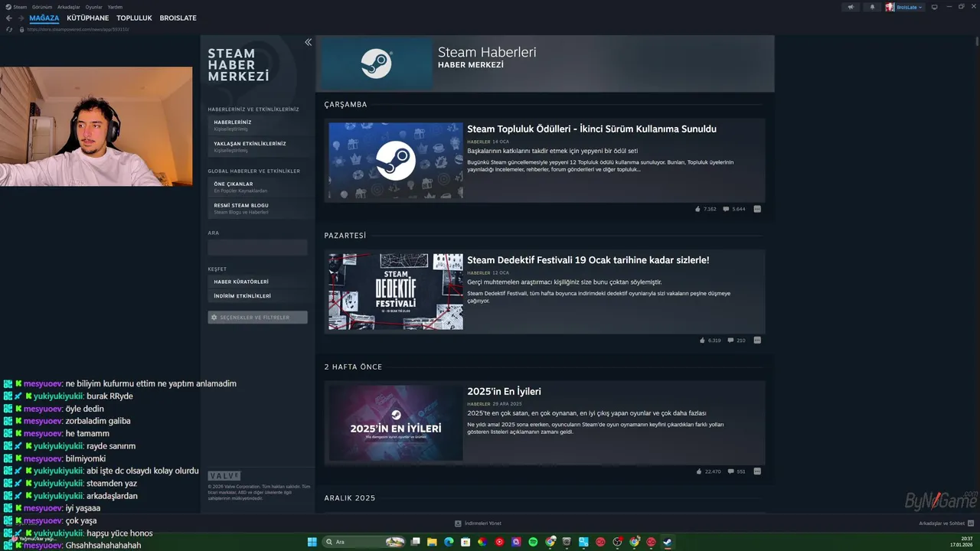Open the Windows Start button
The image size is (980, 551).
point(312,542)
